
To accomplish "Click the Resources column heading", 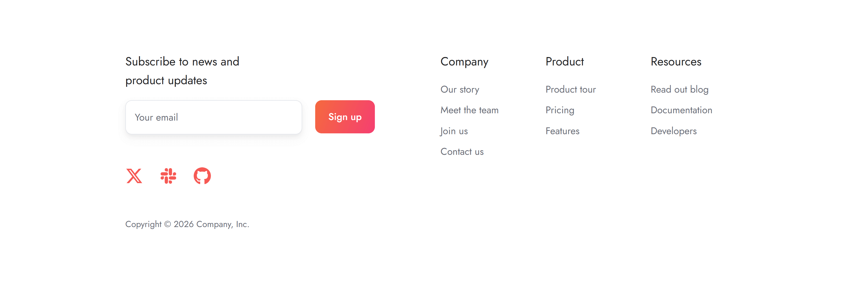I will click(676, 62).
